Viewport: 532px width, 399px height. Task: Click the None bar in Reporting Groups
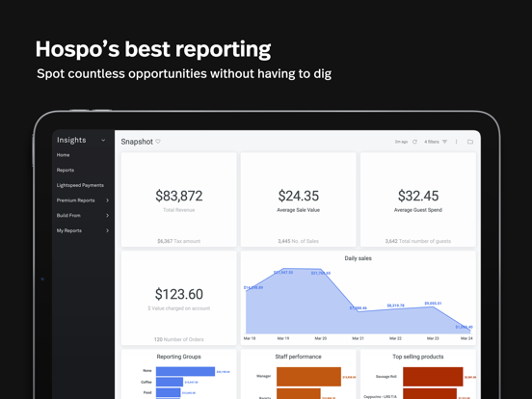[185, 371]
